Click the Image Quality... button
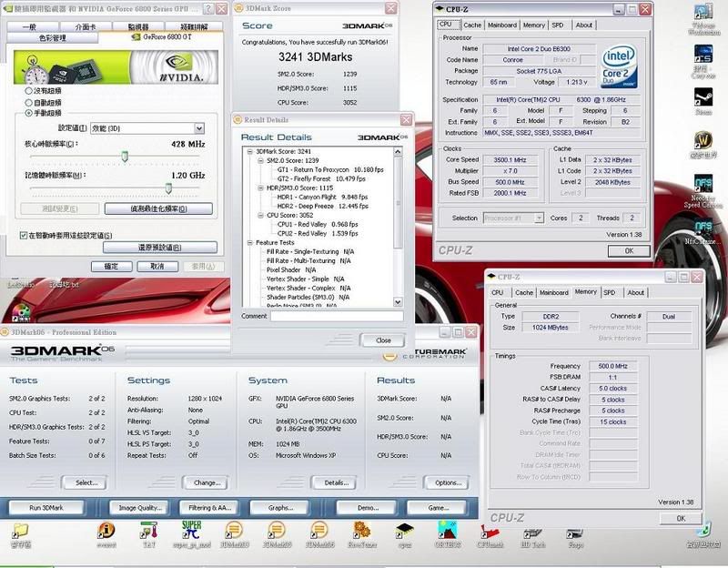 pyautogui.click(x=140, y=508)
